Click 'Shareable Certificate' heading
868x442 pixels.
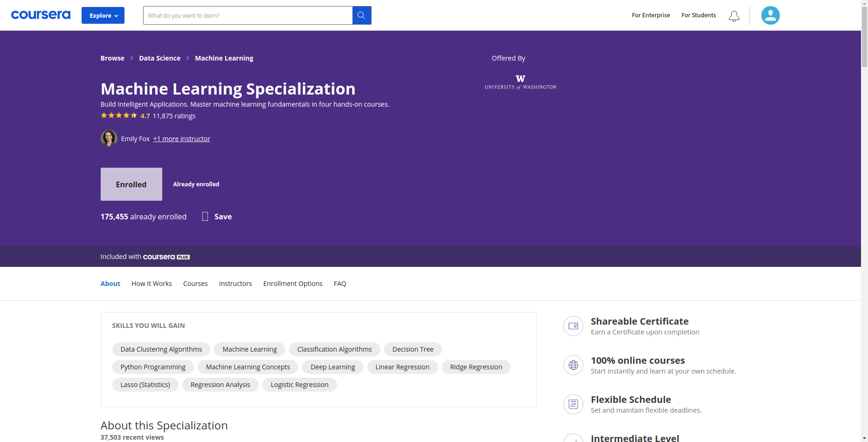[640, 321]
